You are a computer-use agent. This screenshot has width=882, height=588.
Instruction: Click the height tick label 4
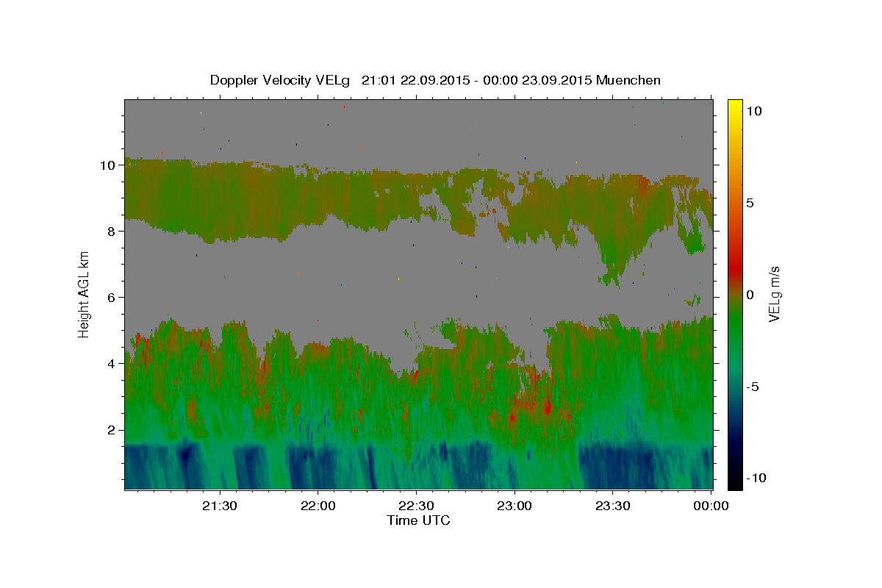[x=111, y=364]
